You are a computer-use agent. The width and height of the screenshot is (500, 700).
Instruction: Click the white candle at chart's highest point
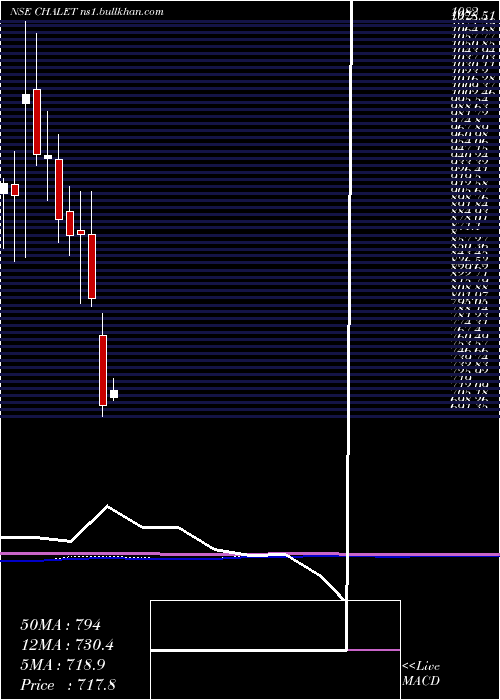tap(26, 99)
